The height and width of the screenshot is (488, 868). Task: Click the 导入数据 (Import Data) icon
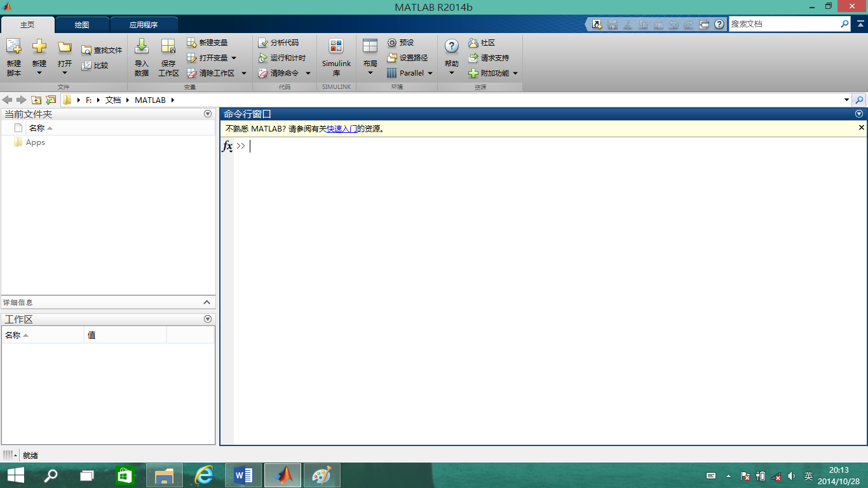tap(142, 47)
